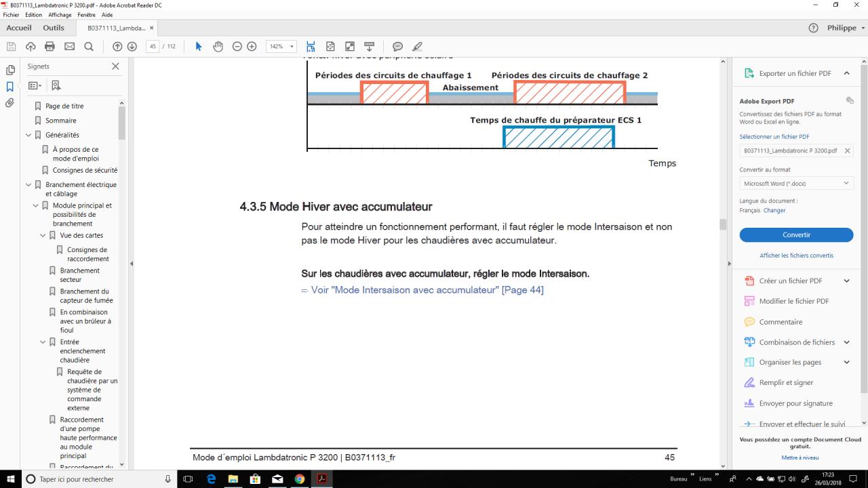This screenshot has height=488, width=868.
Task: Close the Signets panel
Action: click(x=115, y=66)
